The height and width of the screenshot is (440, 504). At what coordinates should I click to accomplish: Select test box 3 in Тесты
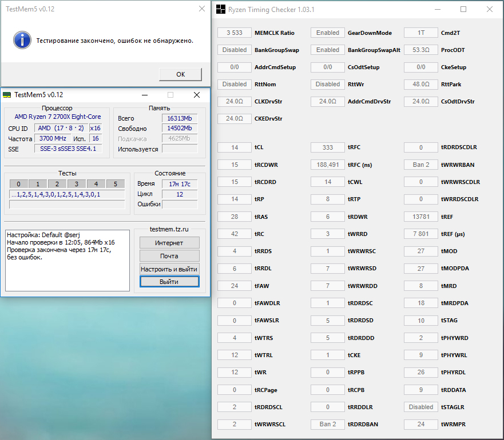point(77,184)
